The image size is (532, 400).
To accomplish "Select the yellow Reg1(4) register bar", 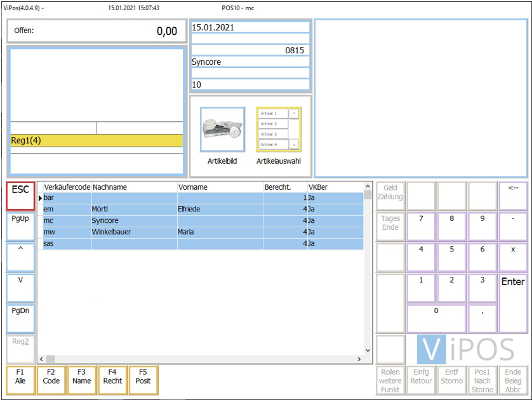I will (96, 140).
